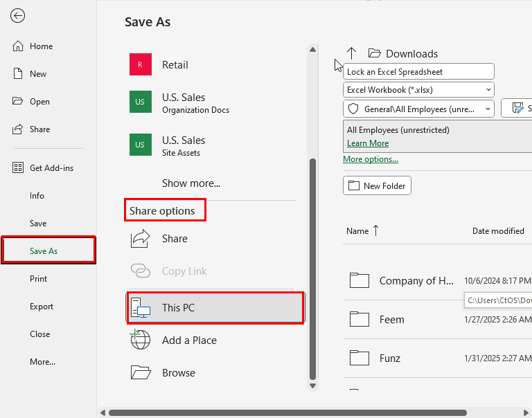Click the horizontal scrollbar left arrow
The height and width of the screenshot is (418, 532).
point(103,412)
